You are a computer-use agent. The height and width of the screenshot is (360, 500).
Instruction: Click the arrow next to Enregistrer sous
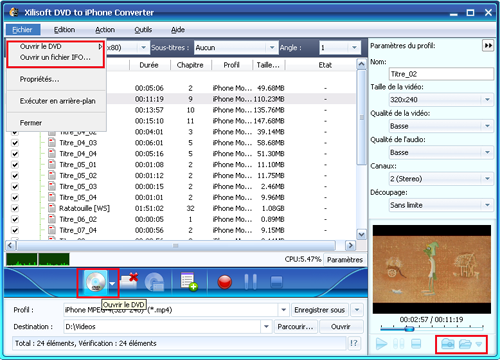357,310
